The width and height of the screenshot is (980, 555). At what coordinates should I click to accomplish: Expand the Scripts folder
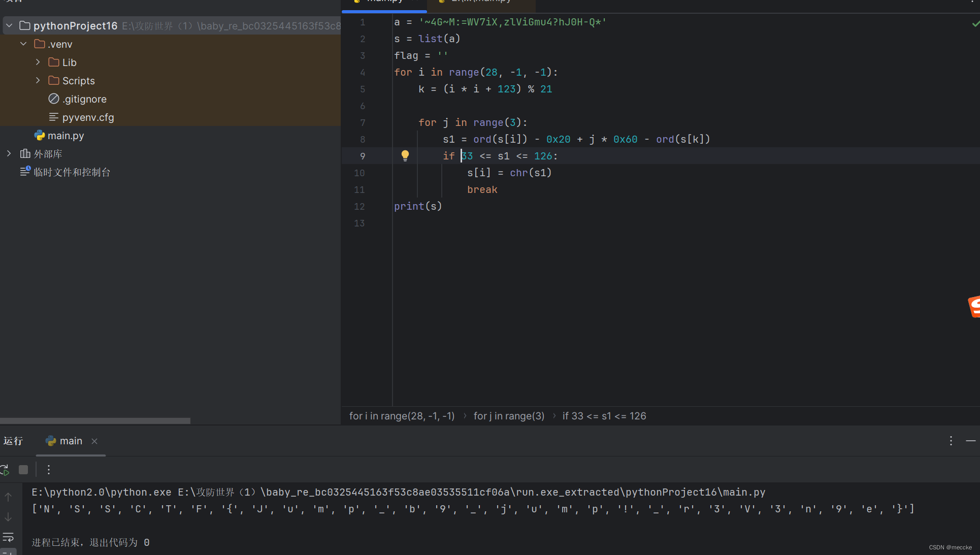click(x=38, y=81)
